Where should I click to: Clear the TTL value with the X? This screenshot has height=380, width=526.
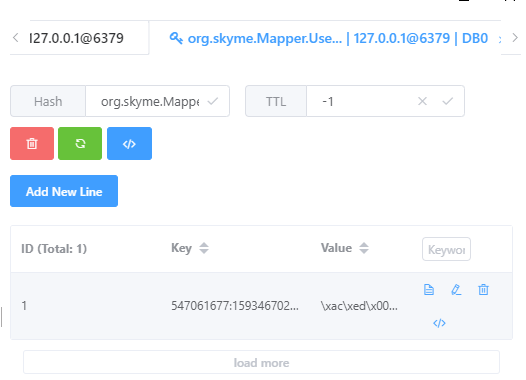click(x=422, y=101)
